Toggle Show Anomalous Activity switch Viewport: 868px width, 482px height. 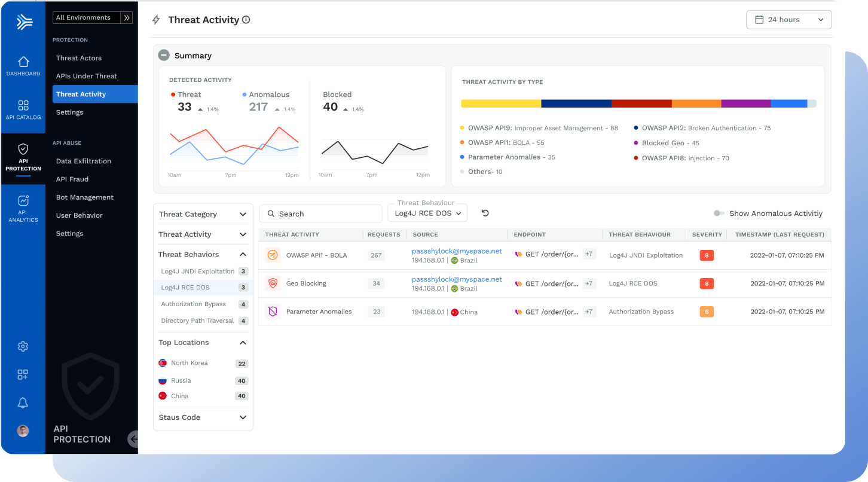719,213
